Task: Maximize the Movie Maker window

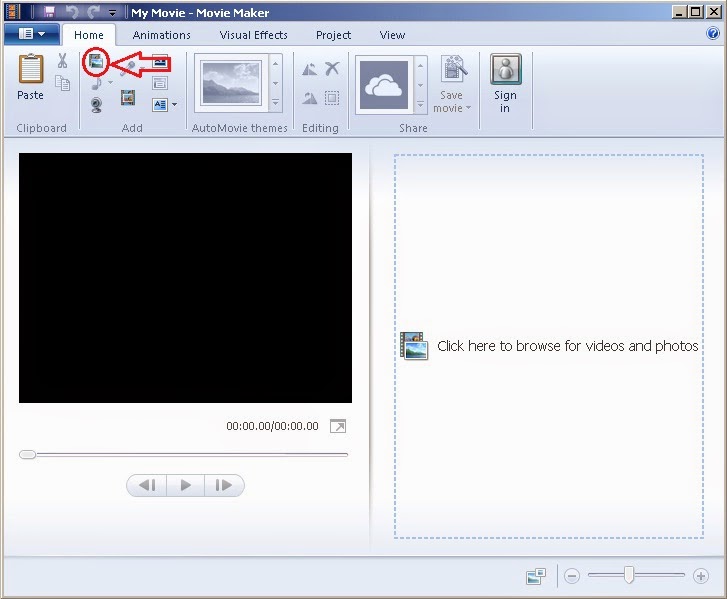Action: (x=696, y=12)
